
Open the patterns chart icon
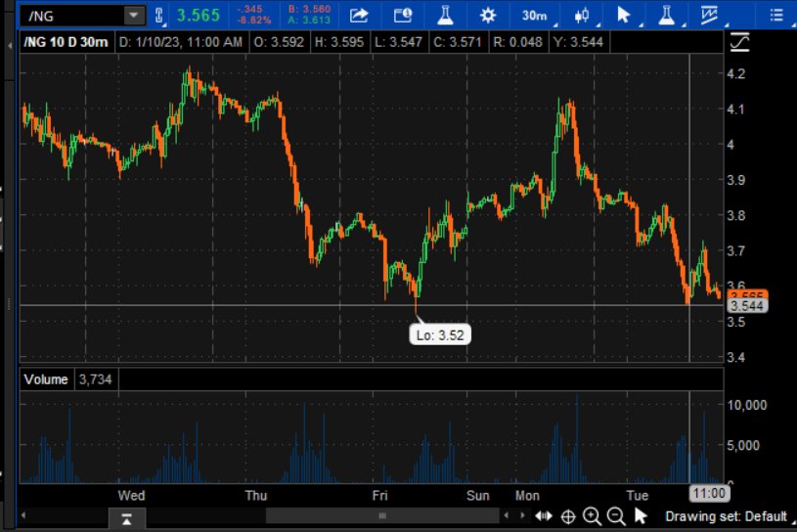click(x=713, y=16)
